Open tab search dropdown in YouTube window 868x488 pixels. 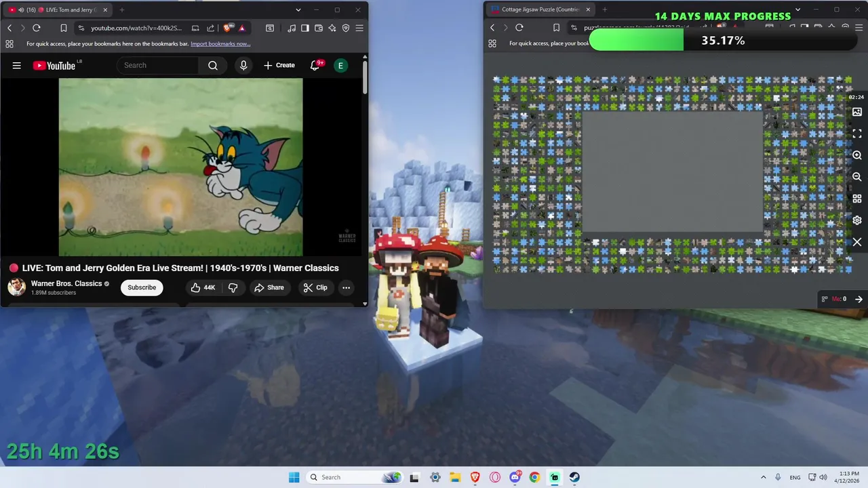pos(298,10)
